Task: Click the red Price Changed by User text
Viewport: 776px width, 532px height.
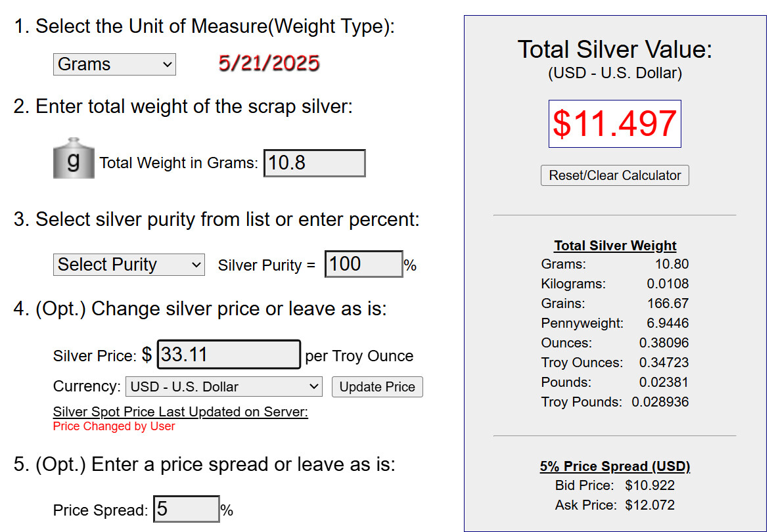Action: (114, 426)
